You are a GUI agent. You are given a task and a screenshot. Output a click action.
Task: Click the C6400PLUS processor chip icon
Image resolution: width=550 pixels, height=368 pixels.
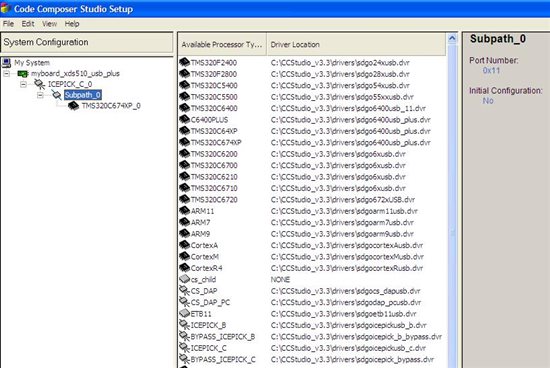pos(185,120)
